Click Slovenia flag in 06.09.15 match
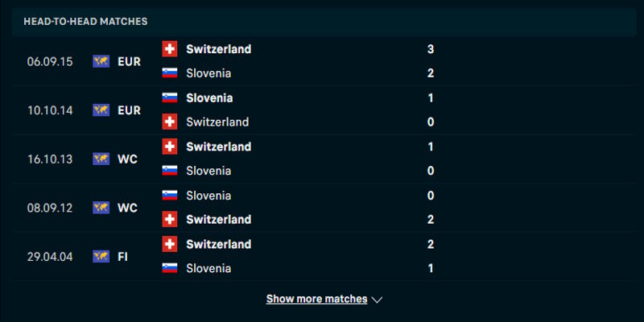 click(169, 73)
